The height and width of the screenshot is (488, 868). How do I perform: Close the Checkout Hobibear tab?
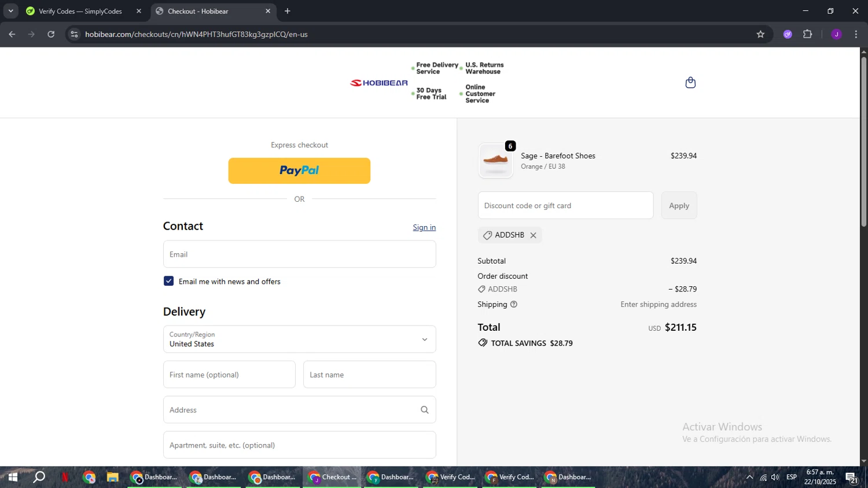click(268, 11)
